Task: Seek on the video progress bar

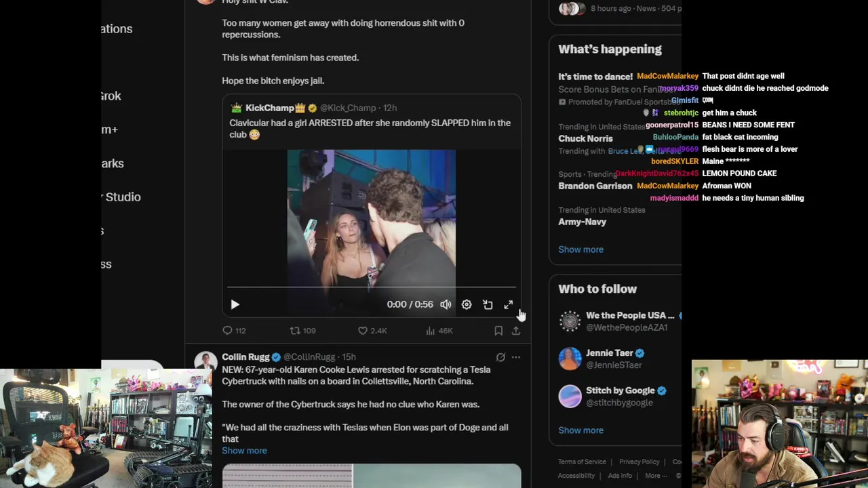Action: click(372, 287)
